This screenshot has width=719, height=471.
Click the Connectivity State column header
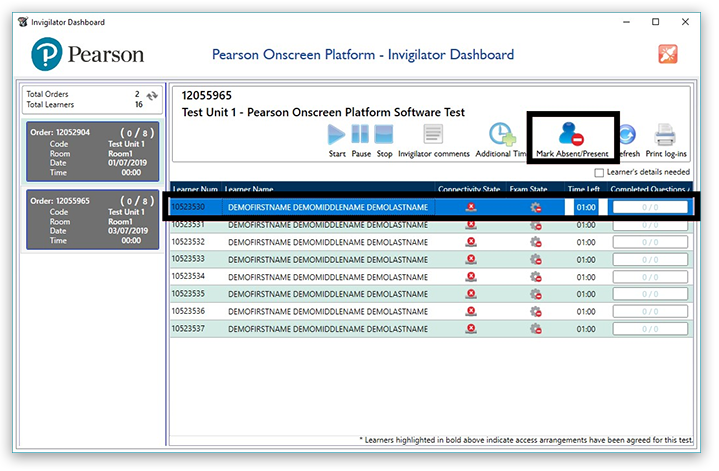[468, 189]
